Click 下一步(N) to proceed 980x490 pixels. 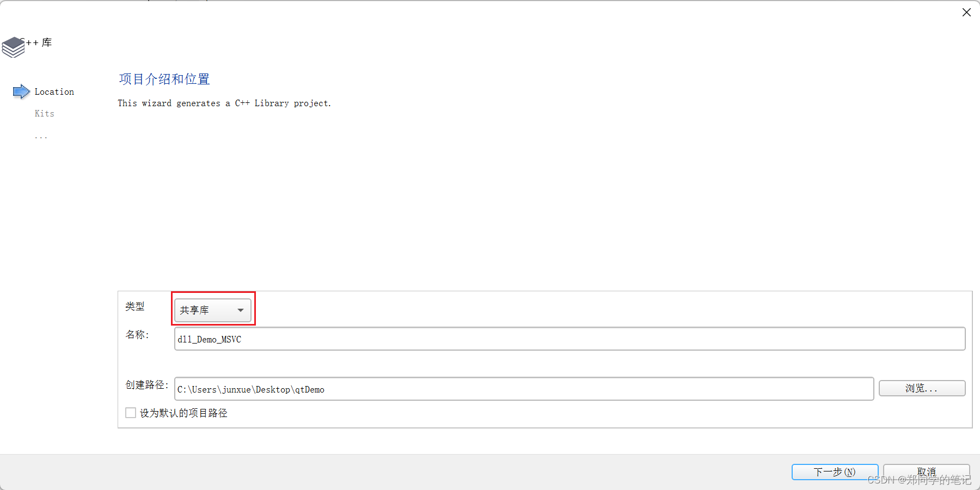tap(835, 471)
